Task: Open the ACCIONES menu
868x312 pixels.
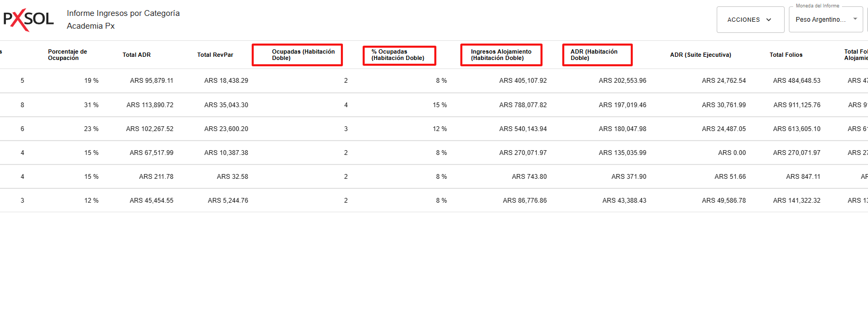Action: point(750,19)
